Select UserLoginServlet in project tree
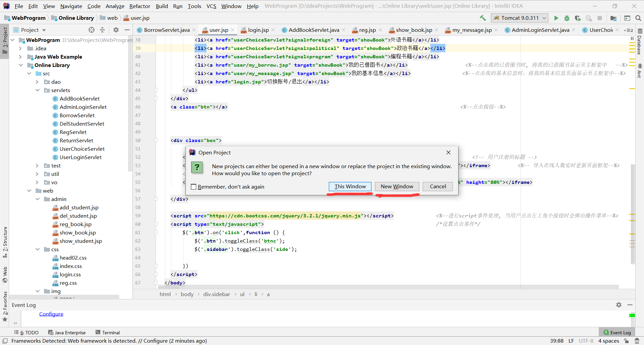Viewport: 644px width, 345px height. point(80,157)
